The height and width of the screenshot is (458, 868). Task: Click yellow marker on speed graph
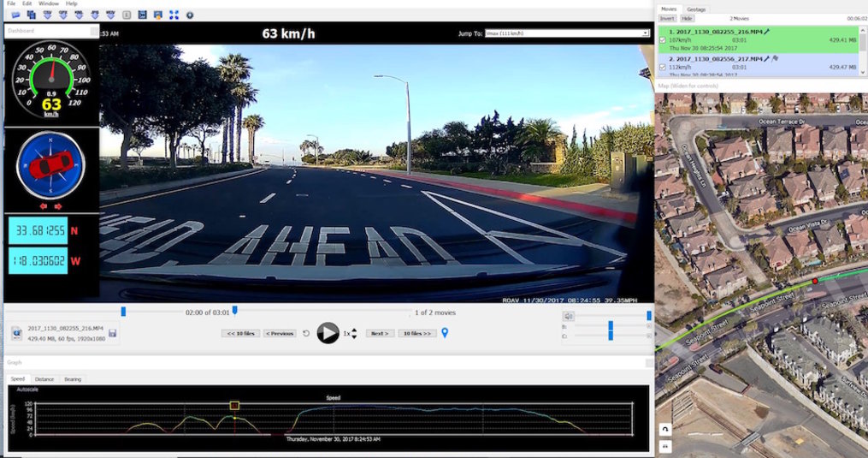(x=234, y=406)
